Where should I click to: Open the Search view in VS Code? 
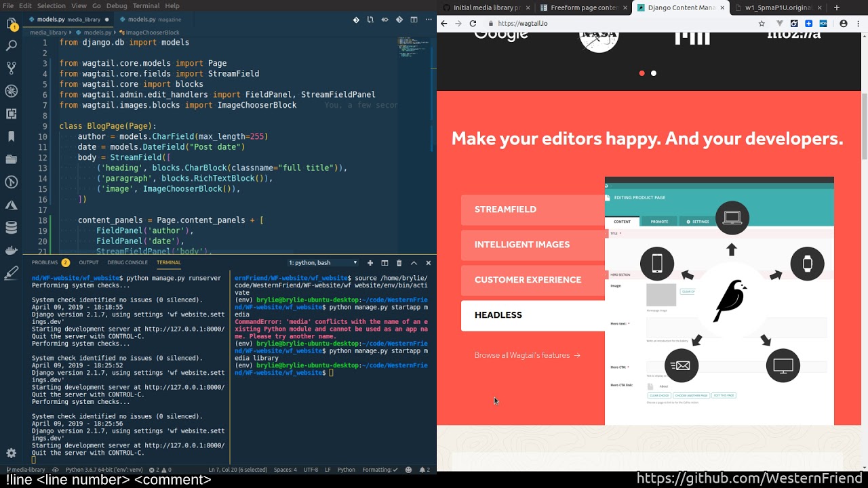tap(11, 46)
